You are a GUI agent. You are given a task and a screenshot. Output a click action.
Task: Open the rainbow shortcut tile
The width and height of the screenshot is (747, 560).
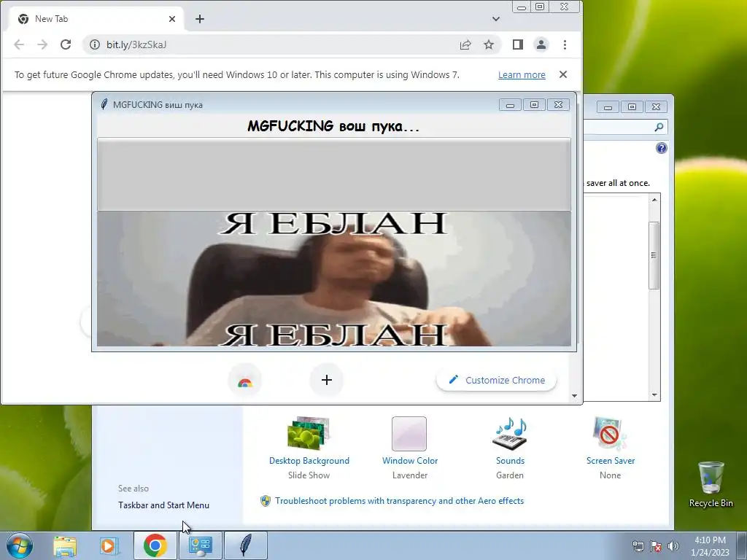pos(245,380)
